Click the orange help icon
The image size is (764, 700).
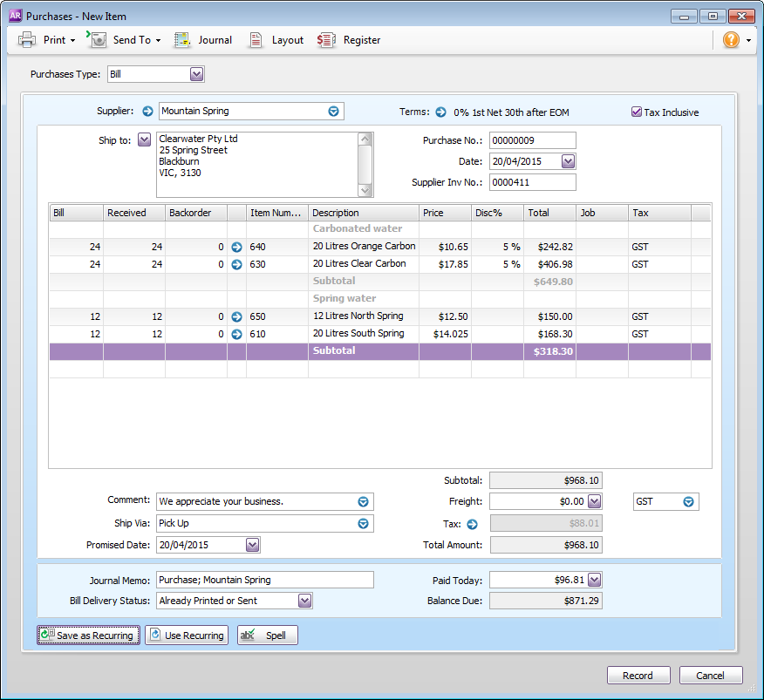(x=731, y=40)
